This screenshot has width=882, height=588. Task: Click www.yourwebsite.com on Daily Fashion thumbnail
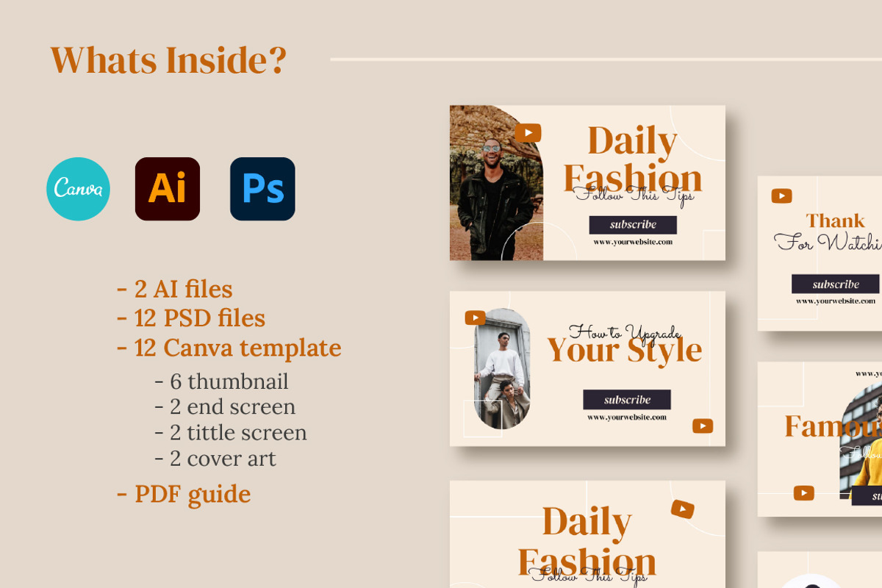point(633,242)
